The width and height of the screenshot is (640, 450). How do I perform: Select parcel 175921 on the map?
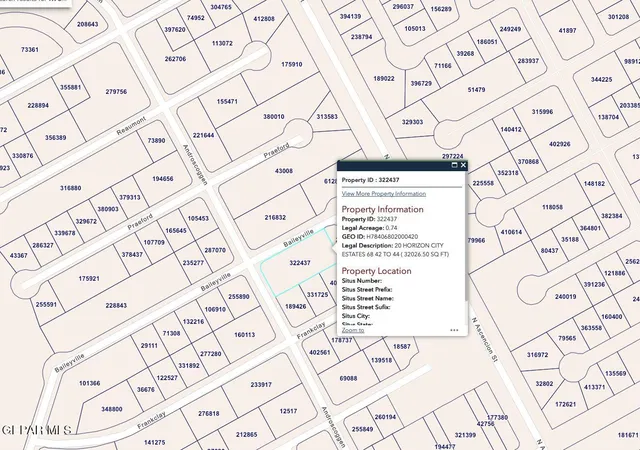pyautogui.click(x=89, y=278)
